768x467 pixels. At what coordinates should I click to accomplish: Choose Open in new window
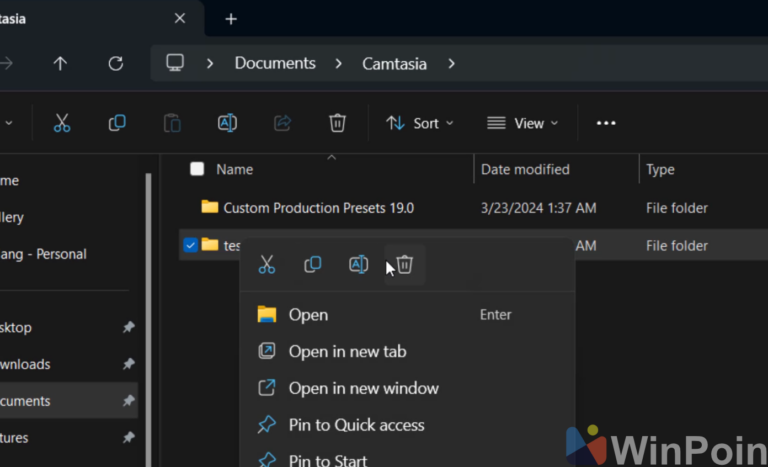(407, 388)
